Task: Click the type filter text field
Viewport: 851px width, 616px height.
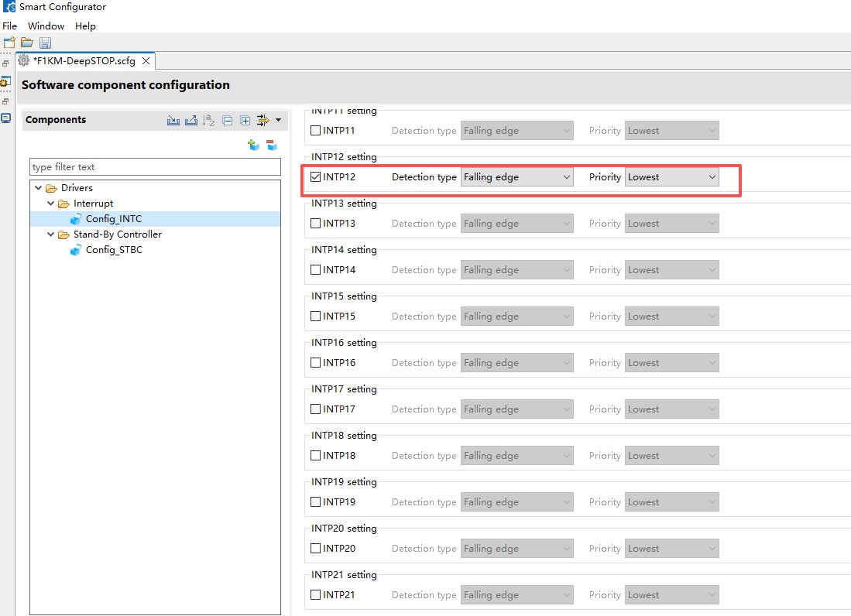Action: [155, 167]
